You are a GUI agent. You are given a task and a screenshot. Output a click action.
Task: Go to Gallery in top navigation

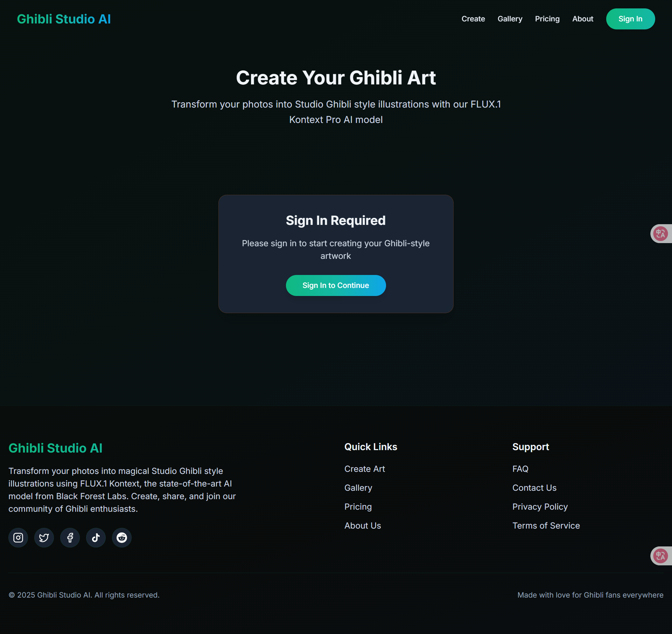click(510, 19)
